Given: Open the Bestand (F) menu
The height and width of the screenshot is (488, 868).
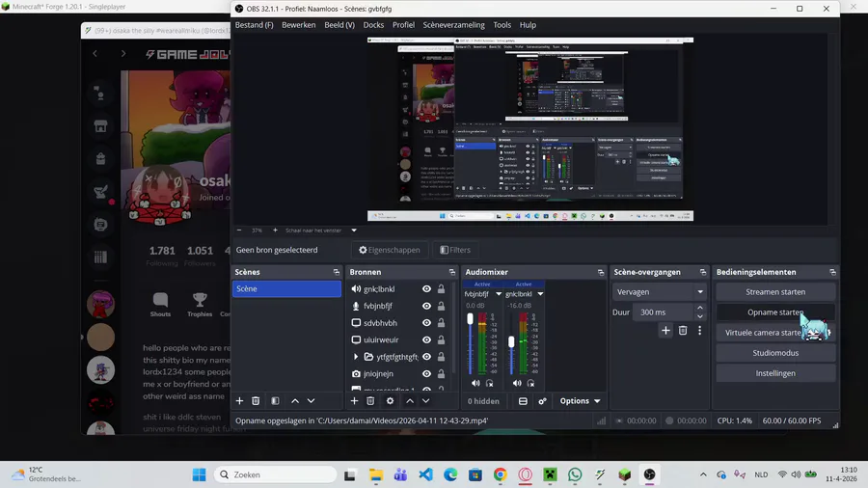Looking at the screenshot, I should (x=254, y=25).
